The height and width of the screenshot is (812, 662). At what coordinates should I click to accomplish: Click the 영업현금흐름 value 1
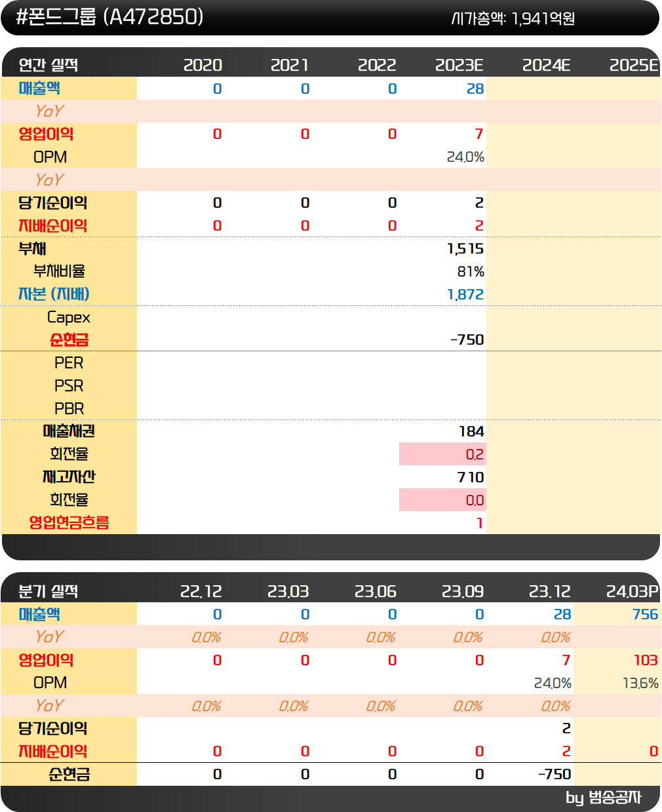pos(480,523)
